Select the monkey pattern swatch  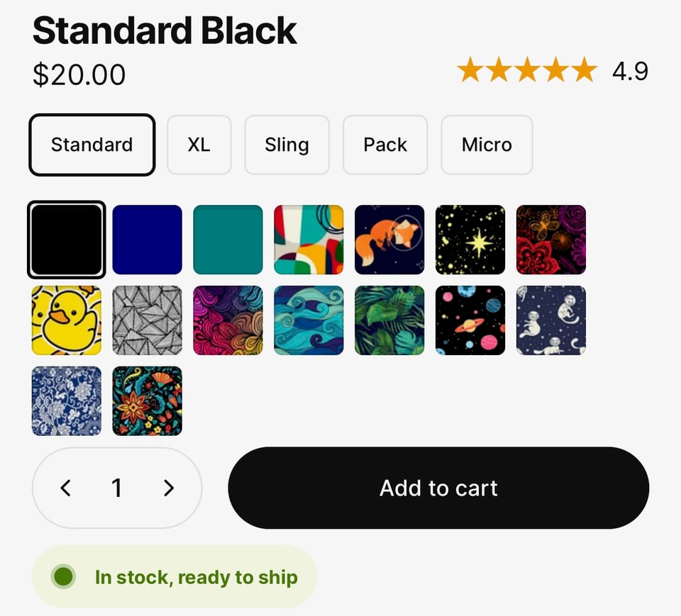[x=551, y=321]
